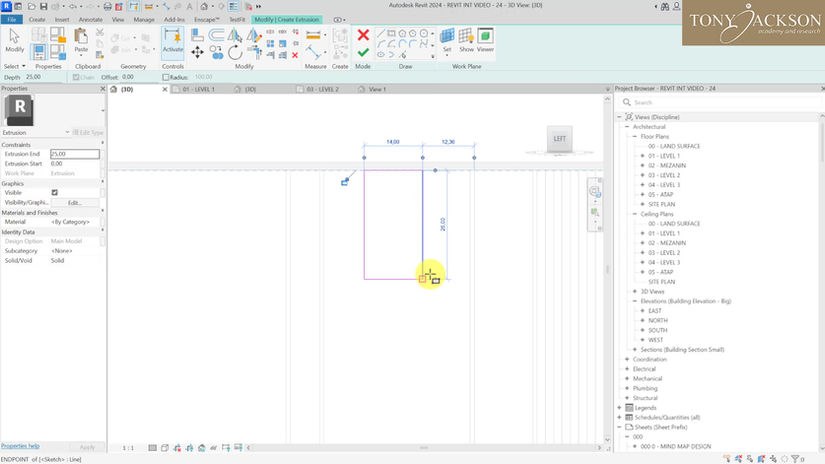Click the Save icon in quick access toolbar
Image resolution: width=825 pixels, height=464 pixels.
pos(43,6)
